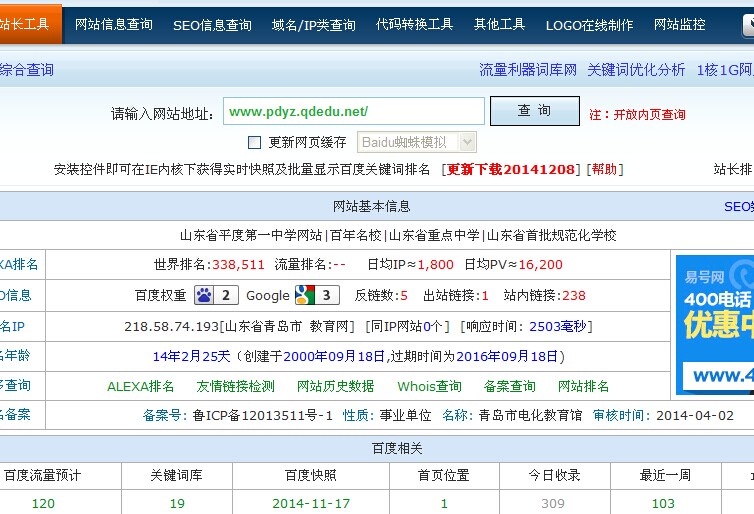Open 出站链接 count 1
Image resolution: width=754 pixels, height=514 pixels.
click(x=485, y=296)
